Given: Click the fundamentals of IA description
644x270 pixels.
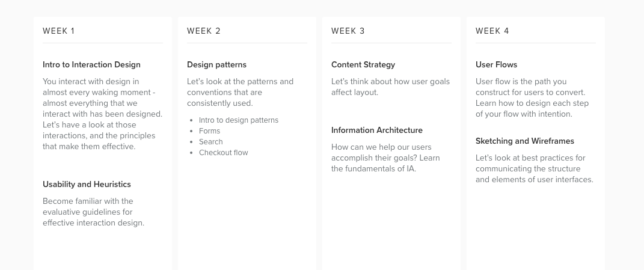Looking at the screenshot, I should click(385, 158).
